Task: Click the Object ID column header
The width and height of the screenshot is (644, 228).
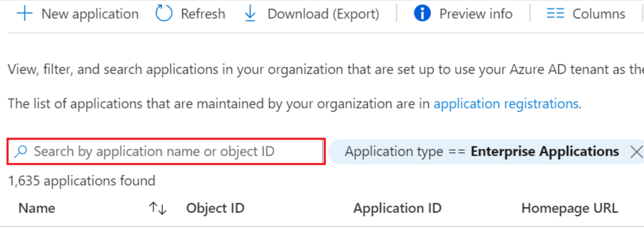Action: click(215, 208)
